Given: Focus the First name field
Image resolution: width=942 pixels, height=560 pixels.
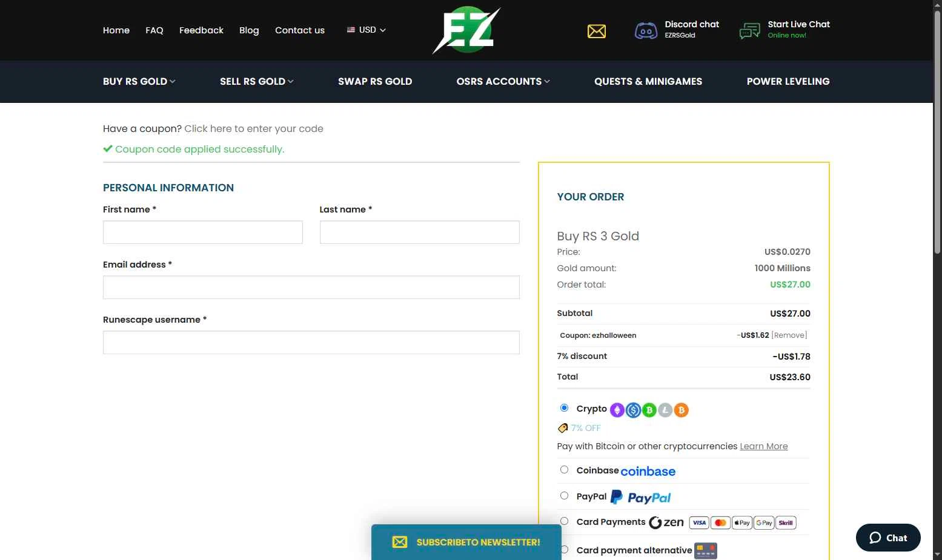Looking at the screenshot, I should point(203,232).
